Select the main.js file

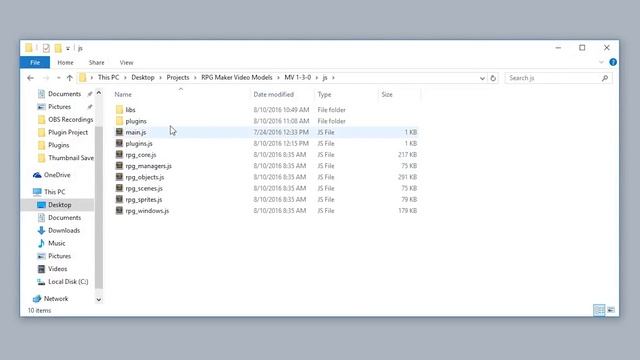136,132
